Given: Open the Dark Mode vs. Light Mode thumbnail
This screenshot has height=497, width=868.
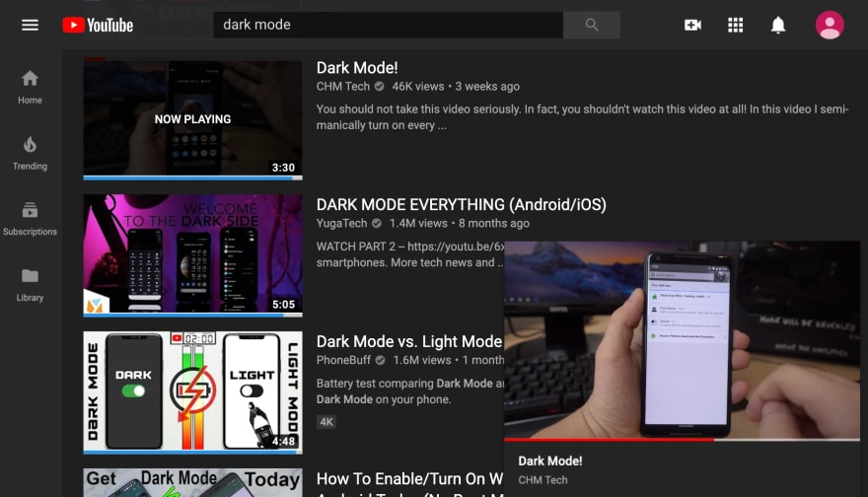Looking at the screenshot, I should coord(192,392).
